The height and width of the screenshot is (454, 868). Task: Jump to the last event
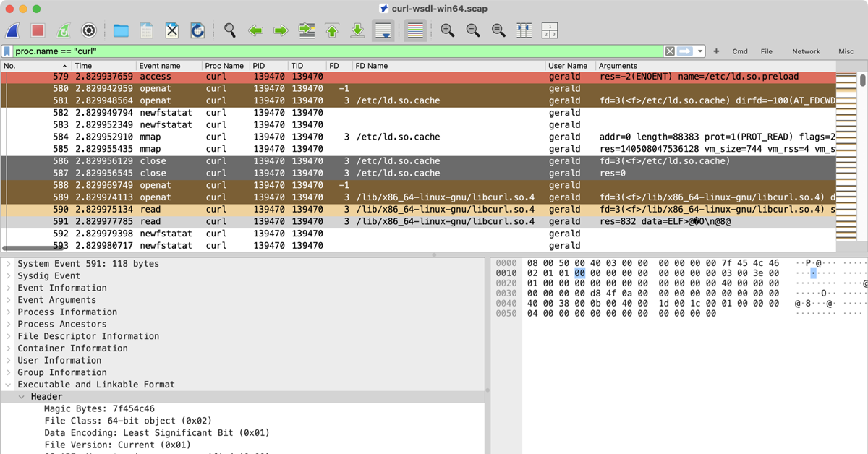(x=357, y=30)
